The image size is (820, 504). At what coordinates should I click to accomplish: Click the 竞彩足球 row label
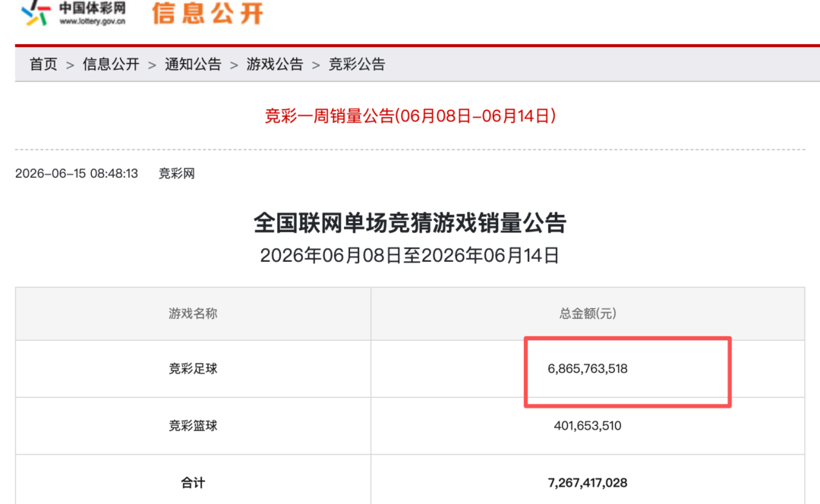[193, 369]
